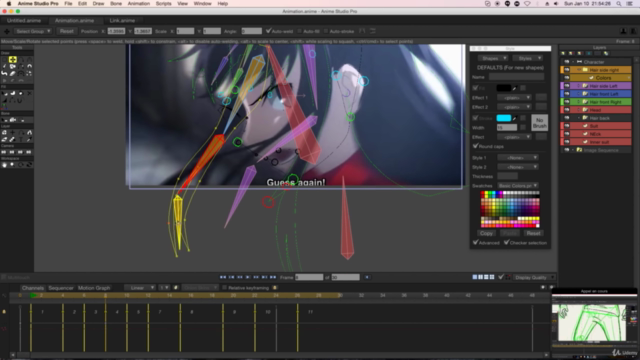Select the Select Bone tool
This screenshot has width=640, height=360.
pos(4,120)
